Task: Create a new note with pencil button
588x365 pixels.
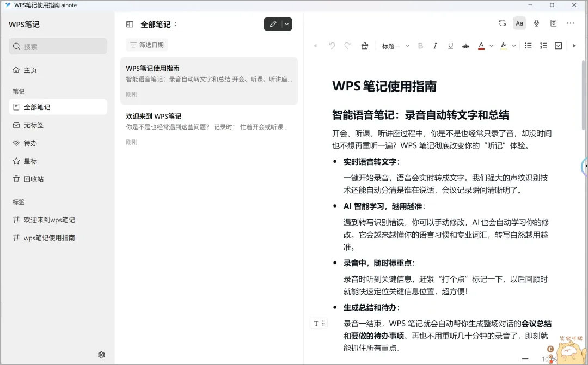Action: (x=273, y=24)
